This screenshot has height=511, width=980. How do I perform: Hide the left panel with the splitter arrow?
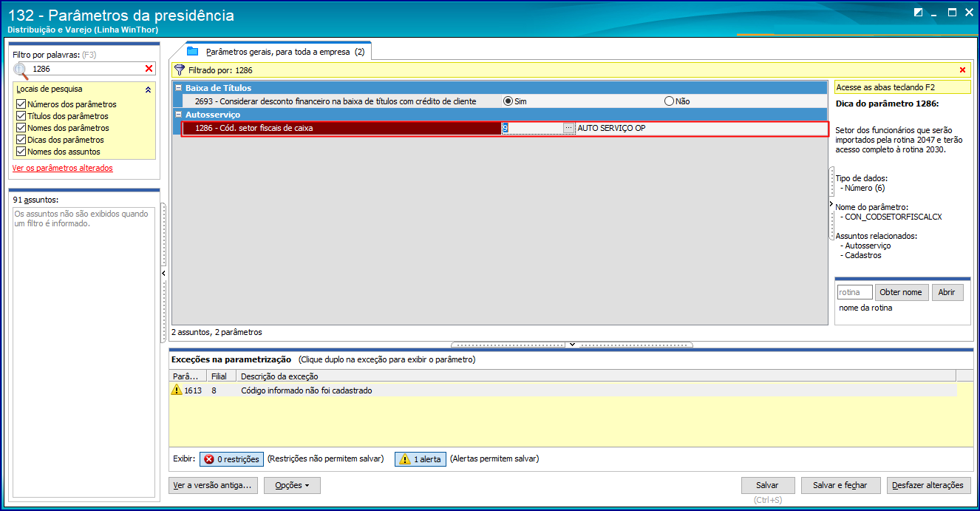(163, 274)
